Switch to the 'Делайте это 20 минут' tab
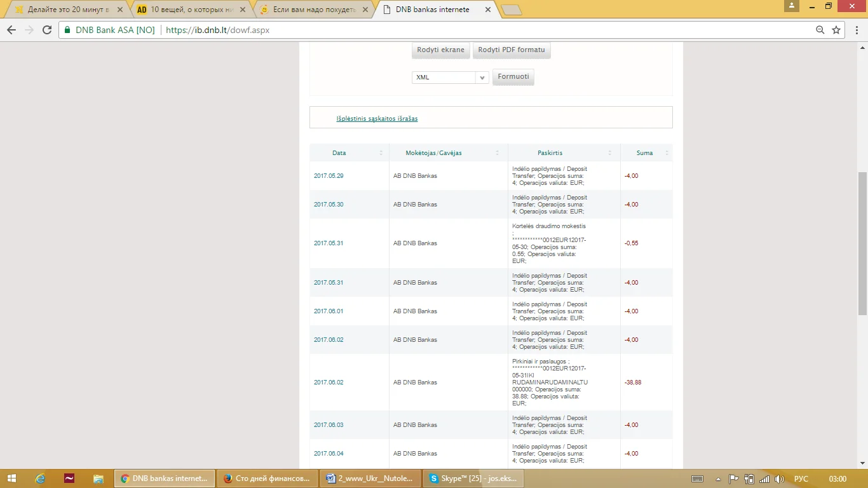 click(68, 10)
